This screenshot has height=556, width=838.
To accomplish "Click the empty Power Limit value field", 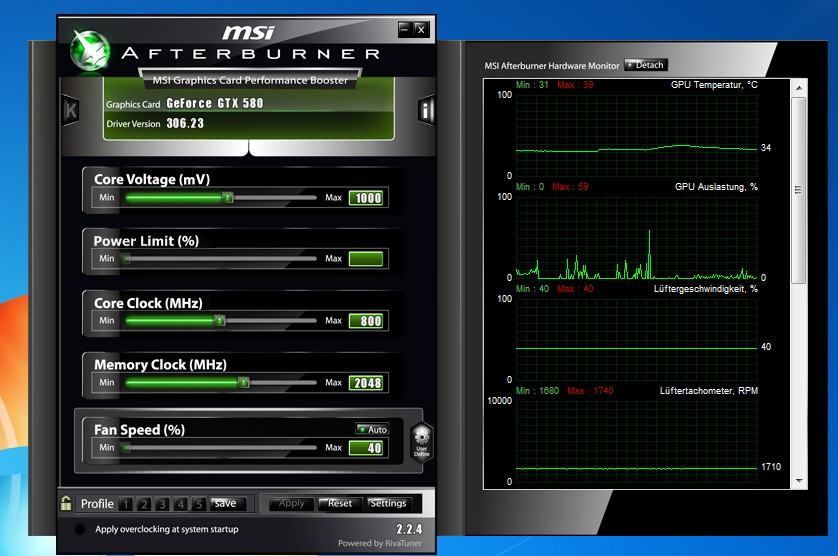I will click(366, 259).
